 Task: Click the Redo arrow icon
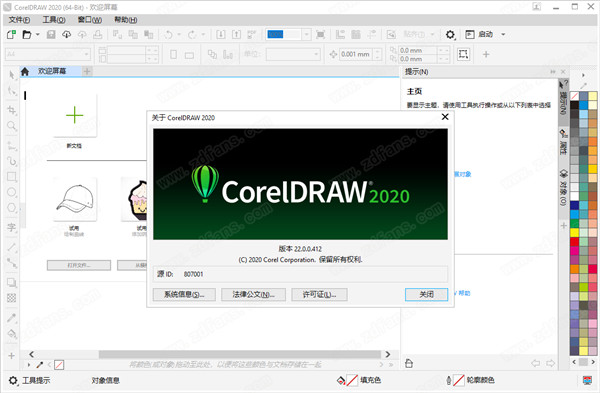pyautogui.click(x=192, y=35)
